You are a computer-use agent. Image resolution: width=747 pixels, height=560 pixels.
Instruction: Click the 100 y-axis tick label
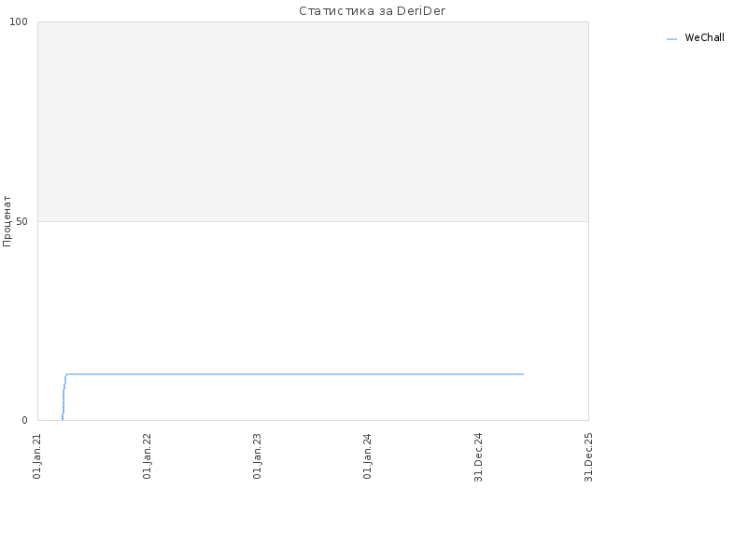click(x=19, y=21)
